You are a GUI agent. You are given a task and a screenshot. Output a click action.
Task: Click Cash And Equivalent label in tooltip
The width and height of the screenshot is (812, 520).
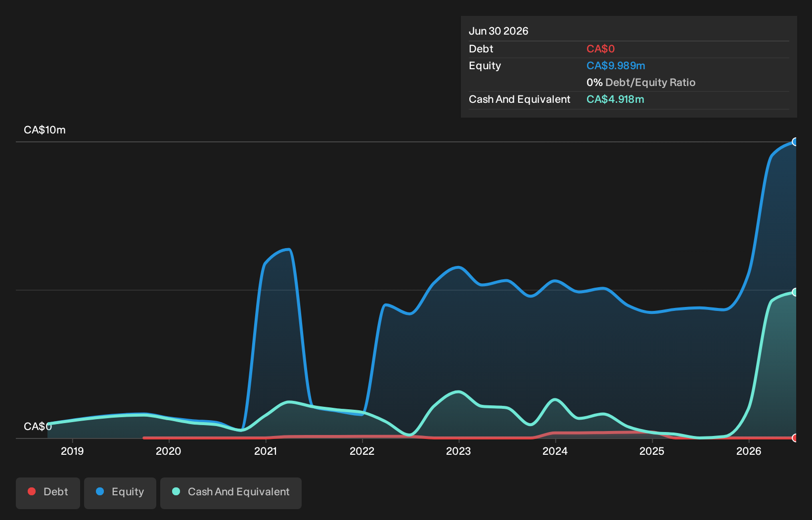click(519, 99)
